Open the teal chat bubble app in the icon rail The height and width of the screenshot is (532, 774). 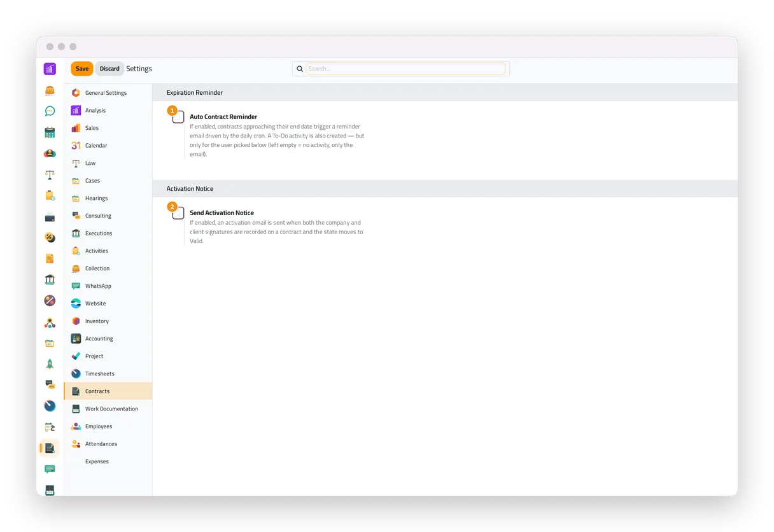[50, 111]
